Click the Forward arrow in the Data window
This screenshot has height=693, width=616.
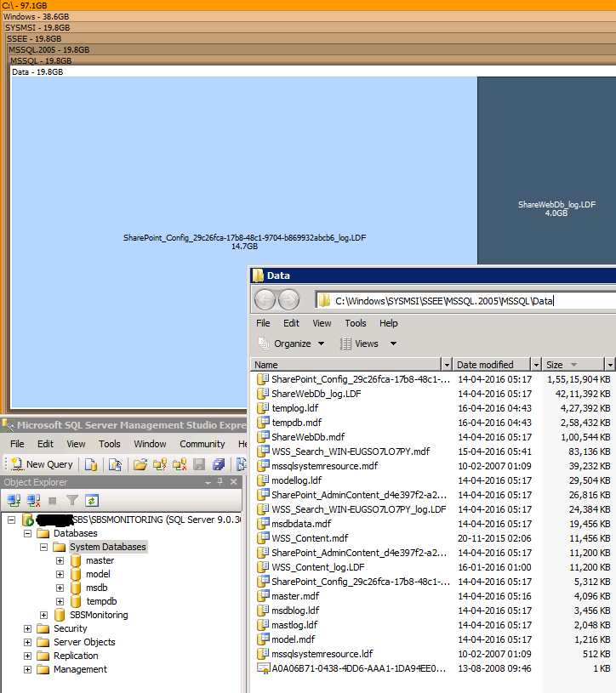click(x=288, y=300)
